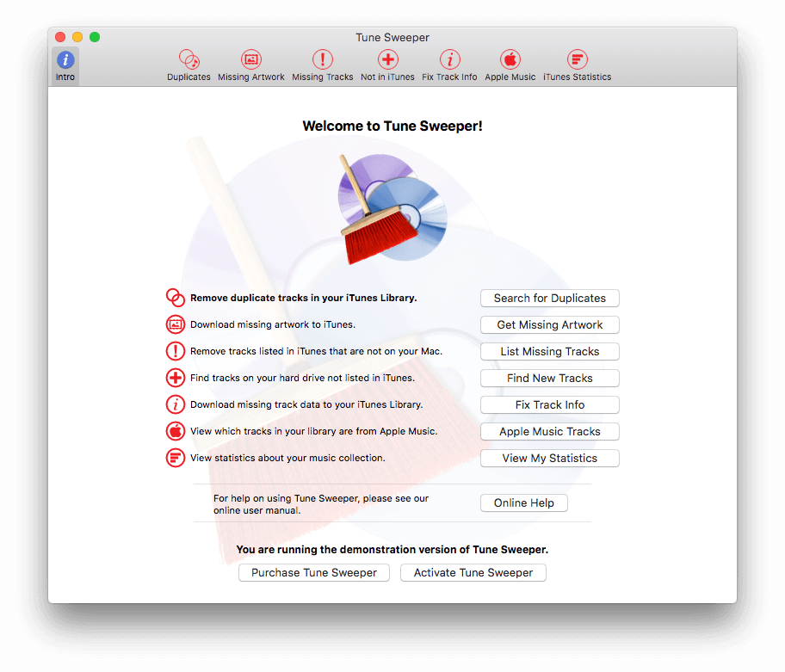Image resolution: width=785 pixels, height=672 pixels.
Task: Open the Intro toolbar tab
Action: (x=65, y=66)
